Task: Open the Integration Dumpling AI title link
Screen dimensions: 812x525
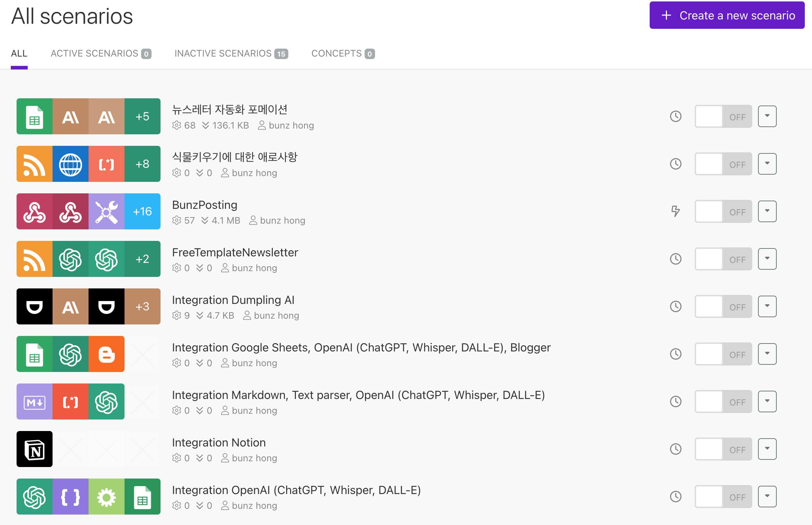Action: (233, 300)
